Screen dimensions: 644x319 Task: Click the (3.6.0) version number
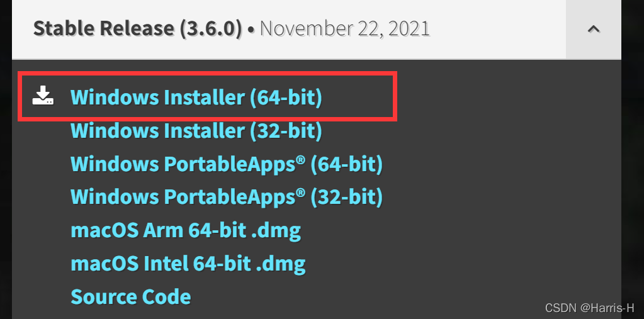(x=211, y=29)
